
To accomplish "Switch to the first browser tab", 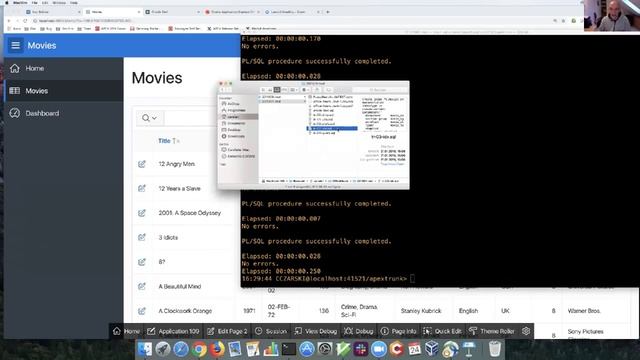I will (52, 12).
